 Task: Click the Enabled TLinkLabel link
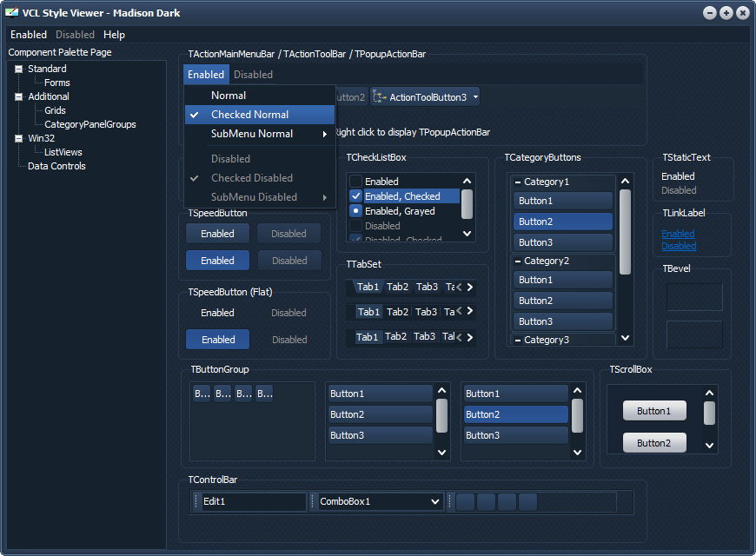(x=678, y=234)
